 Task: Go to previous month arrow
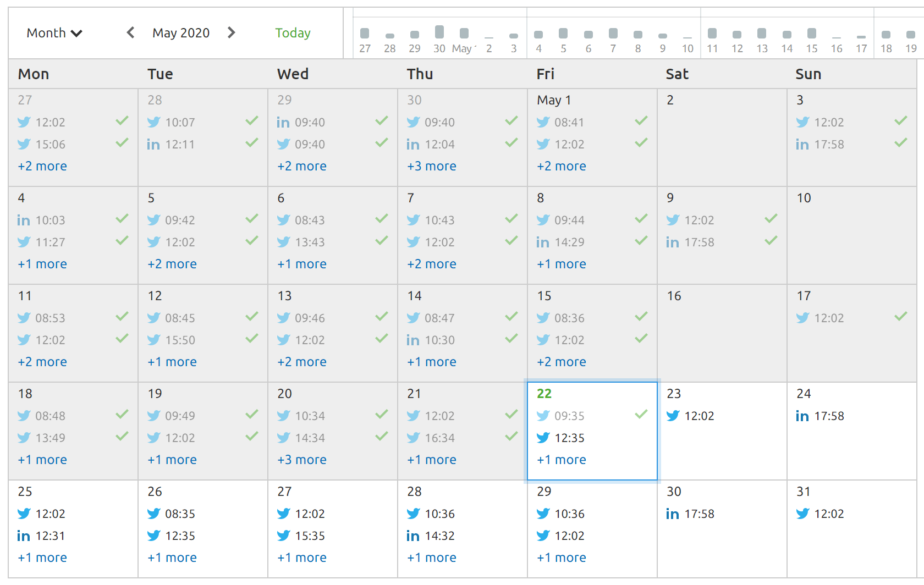[130, 32]
